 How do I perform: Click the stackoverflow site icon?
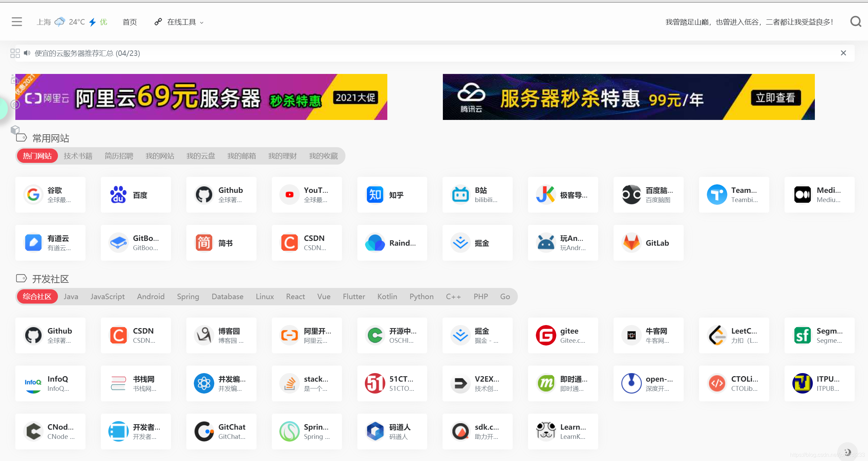[x=289, y=383]
